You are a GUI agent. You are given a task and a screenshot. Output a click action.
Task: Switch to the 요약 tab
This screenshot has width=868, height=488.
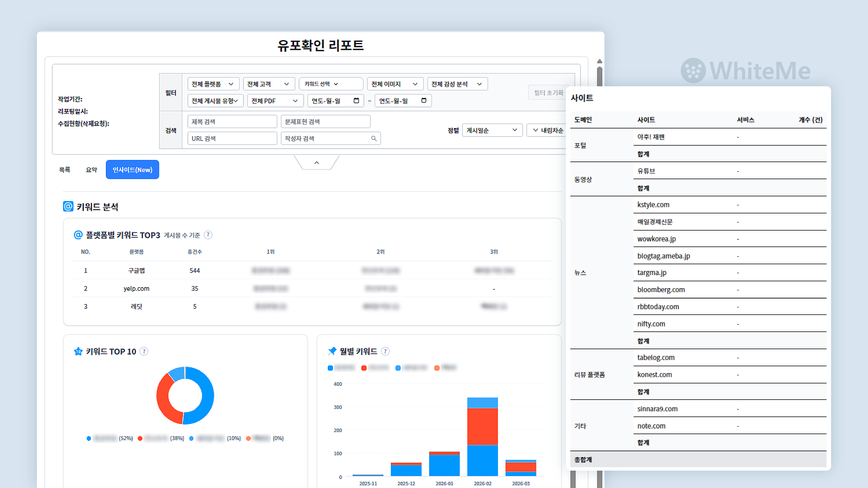click(x=91, y=170)
